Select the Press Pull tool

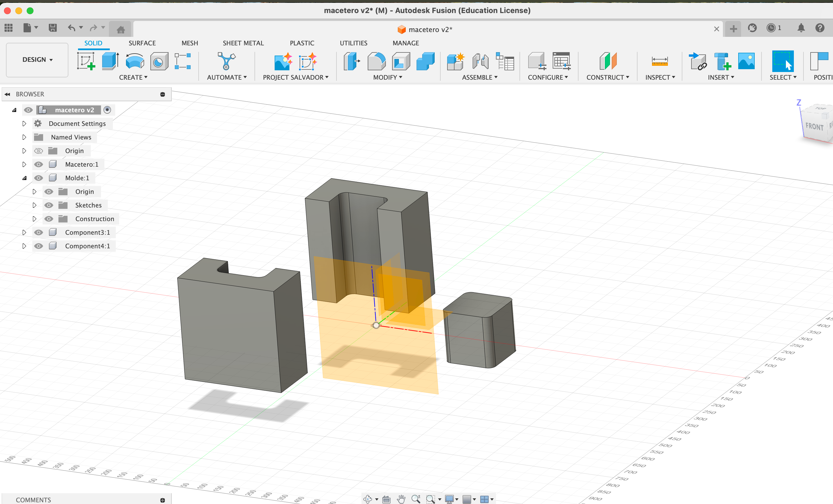(x=352, y=61)
